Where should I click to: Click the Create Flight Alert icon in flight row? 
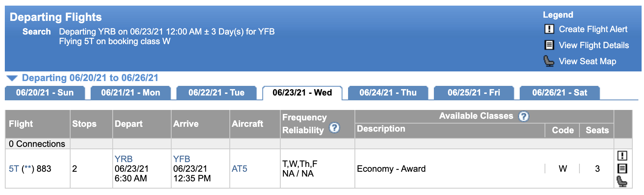622,156
